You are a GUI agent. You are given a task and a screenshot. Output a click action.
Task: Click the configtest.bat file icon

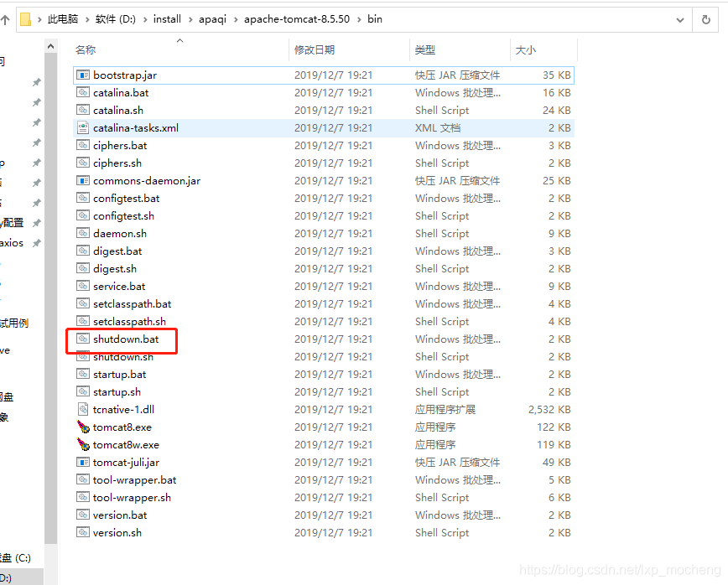pos(83,198)
